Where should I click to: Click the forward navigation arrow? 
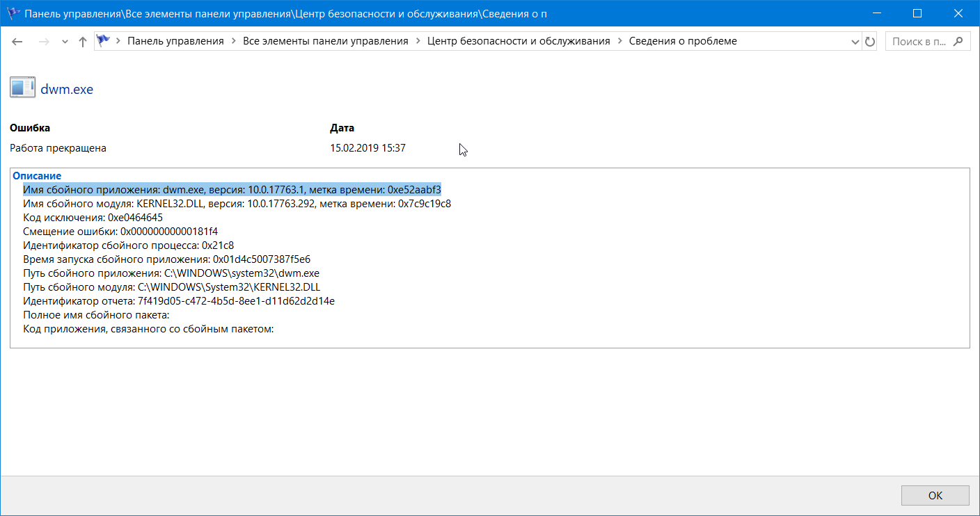[44, 42]
